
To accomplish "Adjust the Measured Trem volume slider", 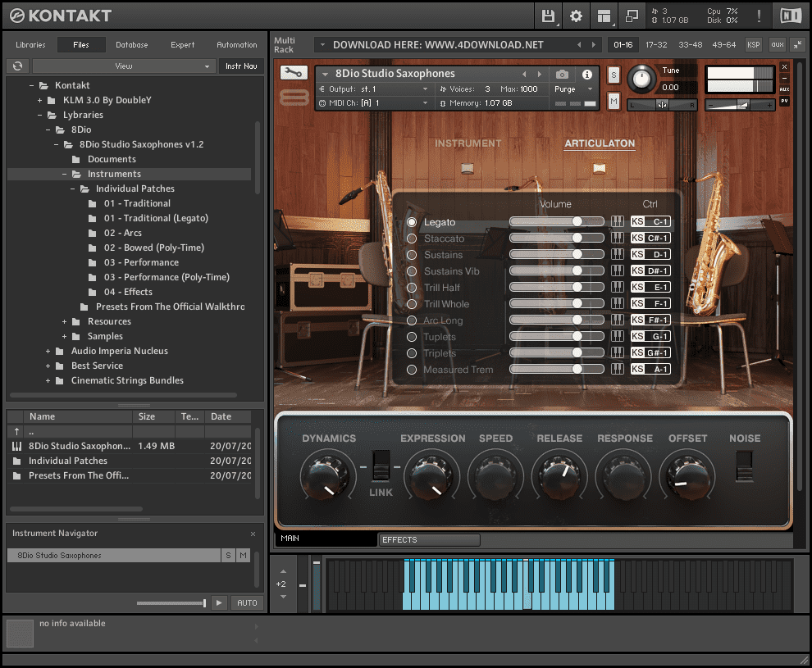I will pyautogui.click(x=557, y=369).
